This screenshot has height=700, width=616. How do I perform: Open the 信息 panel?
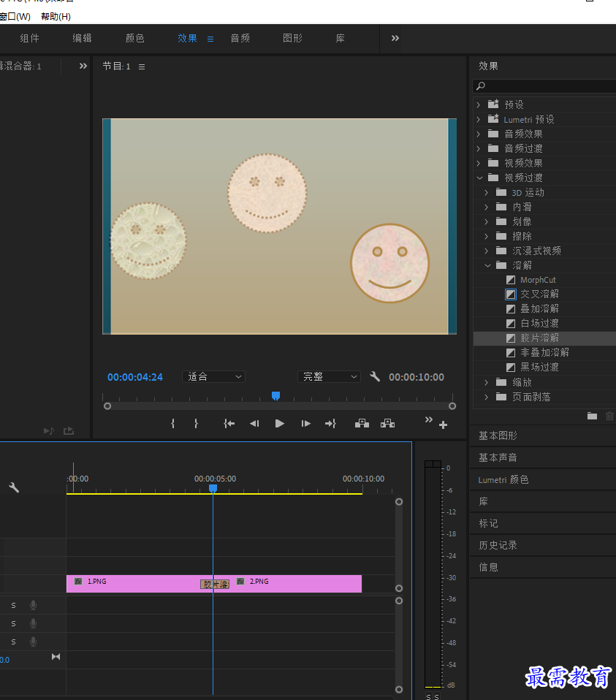click(488, 567)
